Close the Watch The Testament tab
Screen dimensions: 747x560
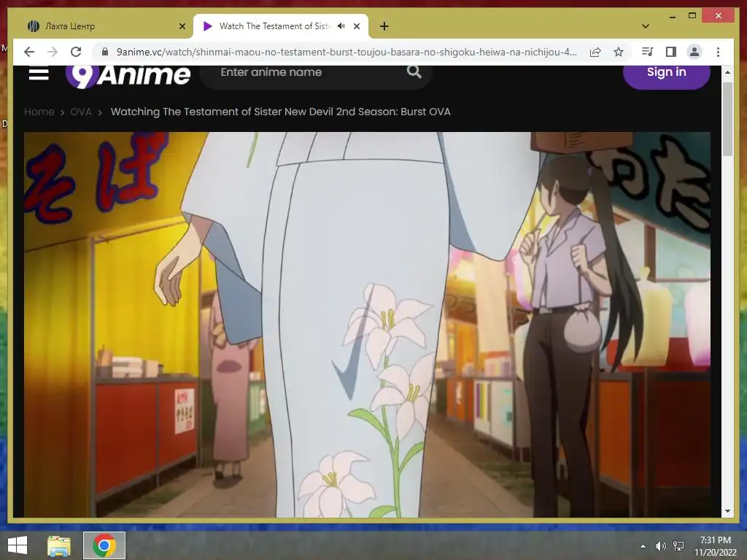point(356,26)
